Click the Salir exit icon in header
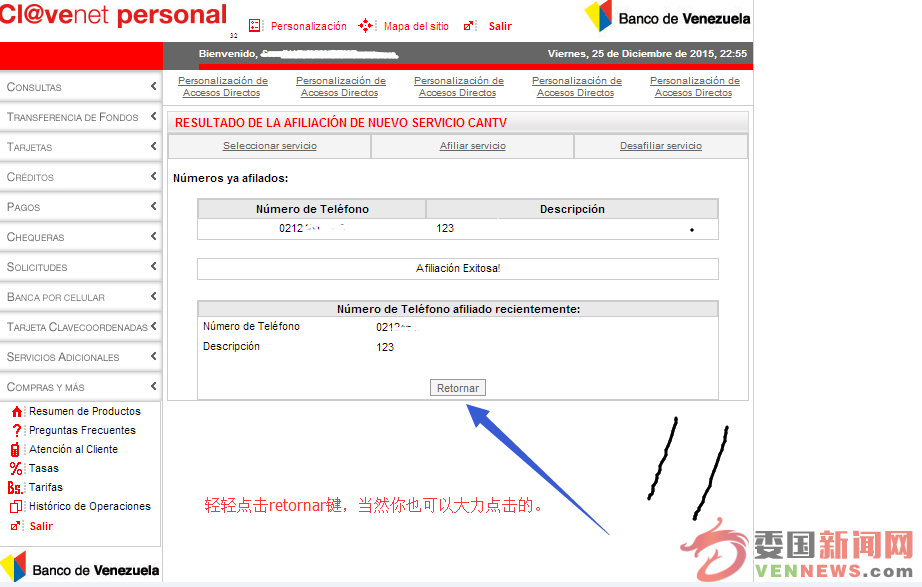This screenshot has width=922, height=587. 469,25
